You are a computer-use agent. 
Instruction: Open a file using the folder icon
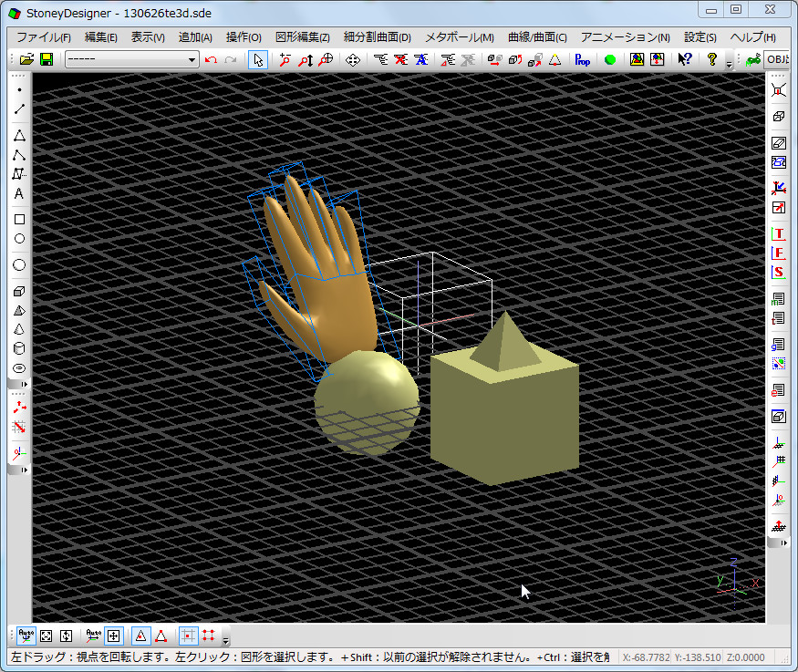click(x=26, y=59)
